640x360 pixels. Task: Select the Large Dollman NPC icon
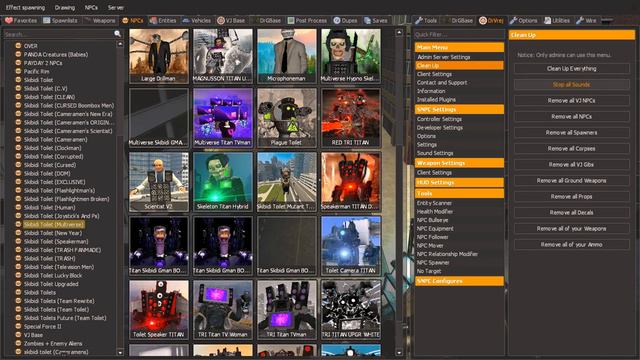click(x=159, y=56)
